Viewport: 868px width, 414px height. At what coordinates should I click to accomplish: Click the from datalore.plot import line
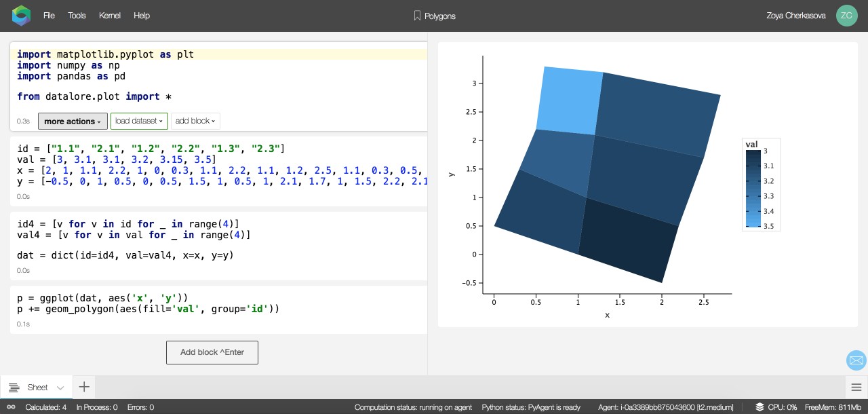(x=94, y=96)
